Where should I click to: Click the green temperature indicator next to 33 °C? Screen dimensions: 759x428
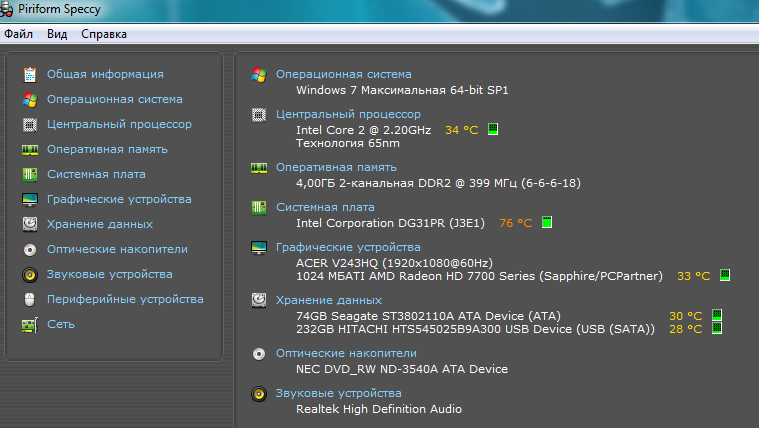click(725, 275)
